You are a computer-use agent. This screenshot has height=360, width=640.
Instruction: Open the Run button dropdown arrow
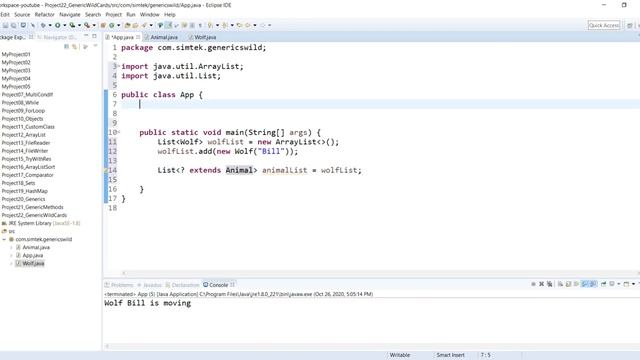[64, 25]
